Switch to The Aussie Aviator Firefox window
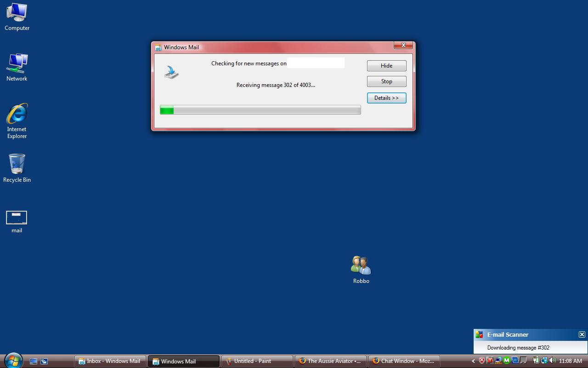The image size is (588, 368). (x=330, y=361)
